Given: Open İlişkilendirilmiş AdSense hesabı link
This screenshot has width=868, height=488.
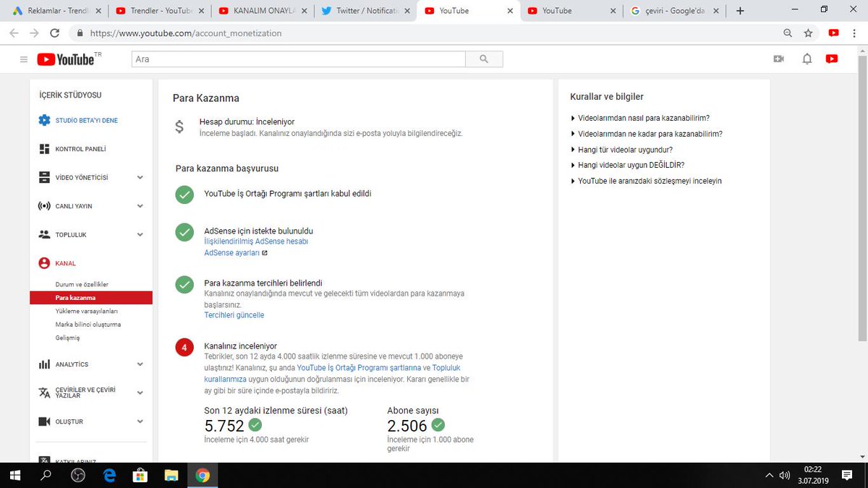Looking at the screenshot, I should [x=256, y=241].
